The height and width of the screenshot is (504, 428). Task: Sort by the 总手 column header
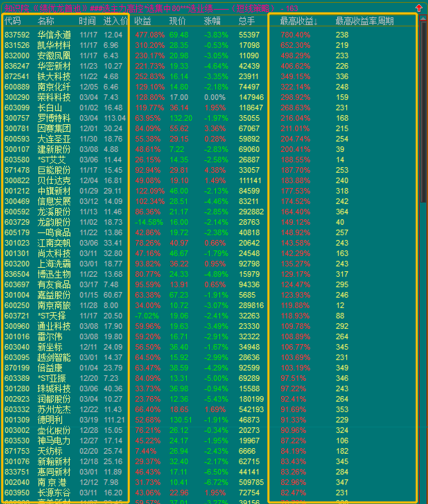pyautogui.click(x=247, y=21)
